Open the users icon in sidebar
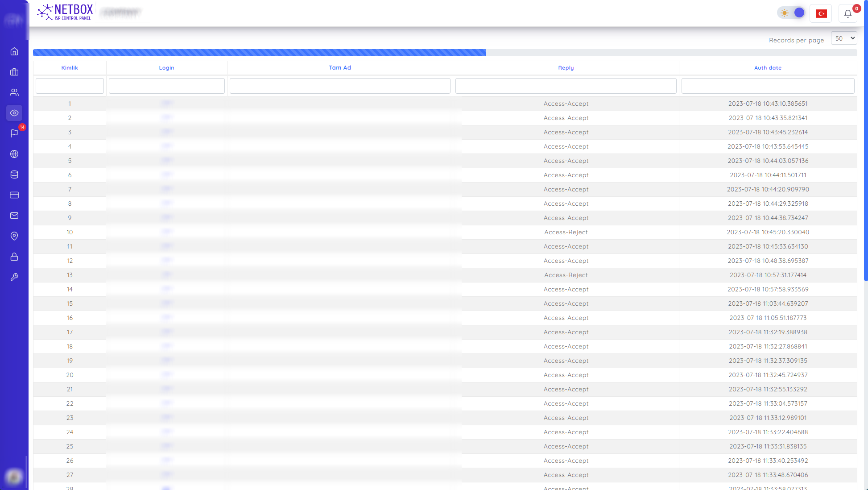 point(14,92)
